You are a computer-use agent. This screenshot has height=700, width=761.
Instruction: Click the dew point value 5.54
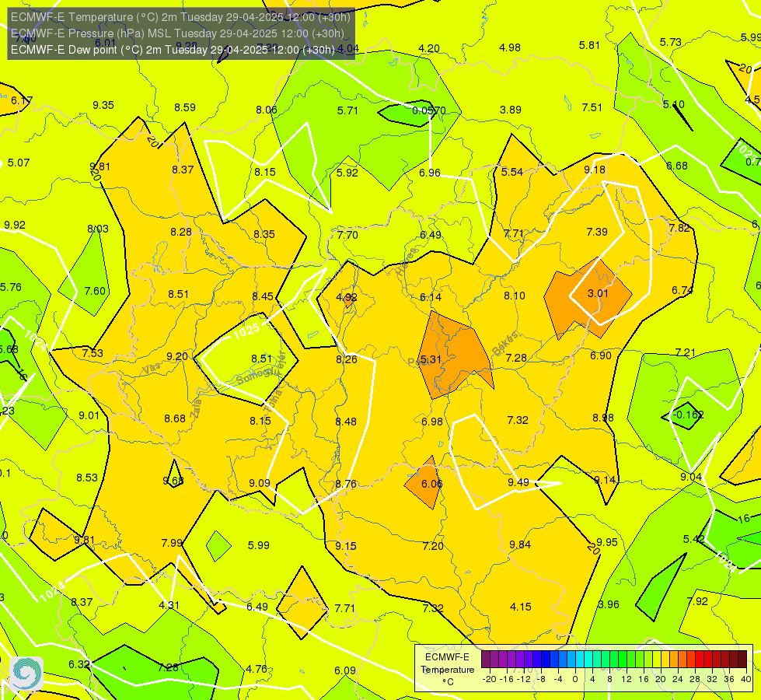512,172
